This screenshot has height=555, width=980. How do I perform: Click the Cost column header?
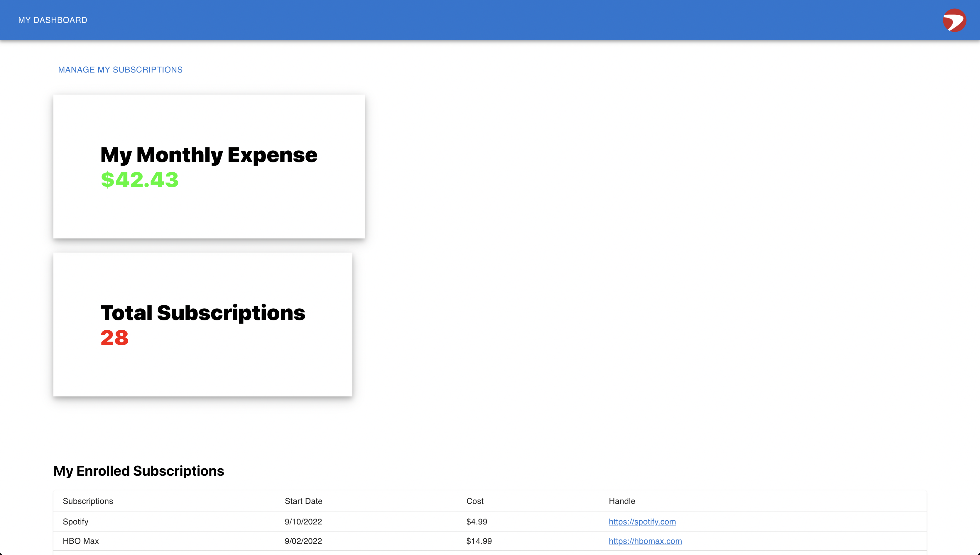(x=474, y=501)
